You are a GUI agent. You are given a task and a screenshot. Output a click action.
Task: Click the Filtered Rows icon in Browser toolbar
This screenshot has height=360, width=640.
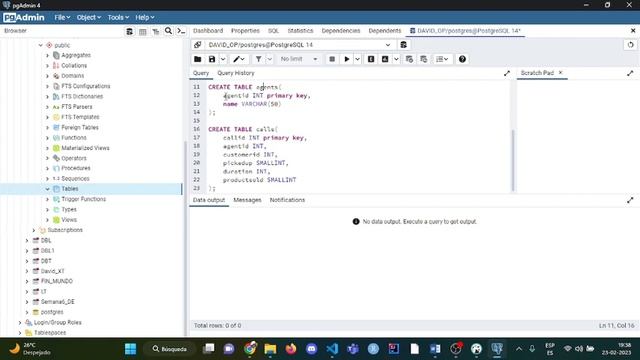[x=156, y=31]
